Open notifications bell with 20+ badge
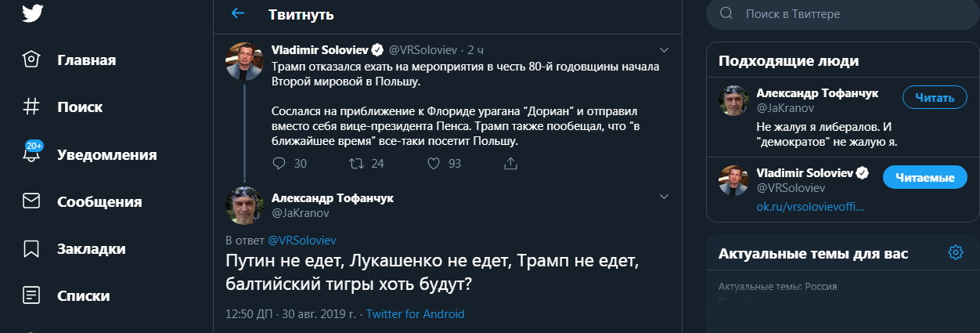Screen dimensions: 980x333 [x=31, y=154]
